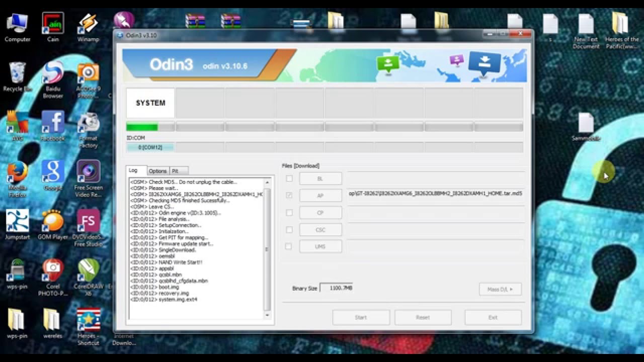This screenshot has height=362, width=644.
Task: Launch Baidu Browser from the desktop
Action: pos(53,79)
